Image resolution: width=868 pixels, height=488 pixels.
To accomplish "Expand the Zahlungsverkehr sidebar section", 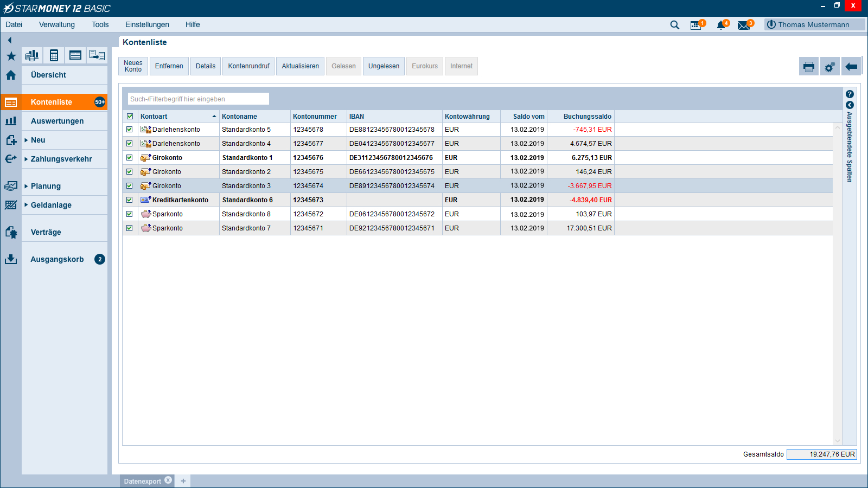I will coord(26,159).
